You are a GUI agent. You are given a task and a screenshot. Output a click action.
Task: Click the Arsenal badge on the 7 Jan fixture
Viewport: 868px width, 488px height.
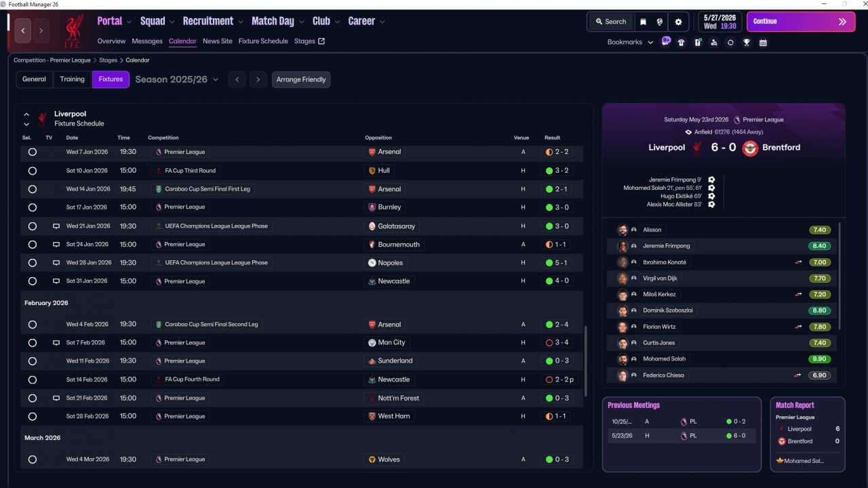pyautogui.click(x=372, y=152)
